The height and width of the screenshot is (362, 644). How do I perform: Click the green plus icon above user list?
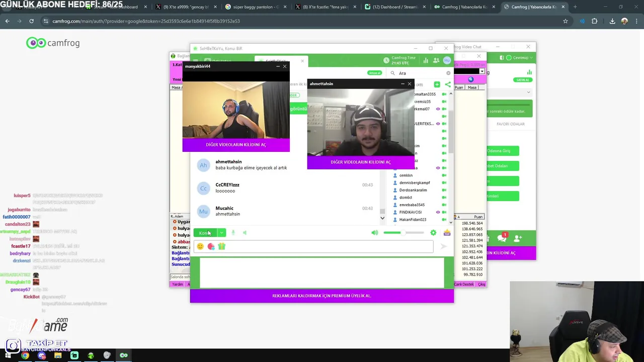(x=437, y=84)
